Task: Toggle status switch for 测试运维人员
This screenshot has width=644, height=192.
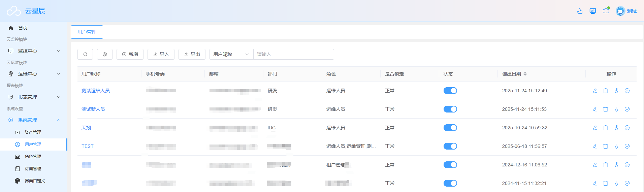Action: coord(450,91)
